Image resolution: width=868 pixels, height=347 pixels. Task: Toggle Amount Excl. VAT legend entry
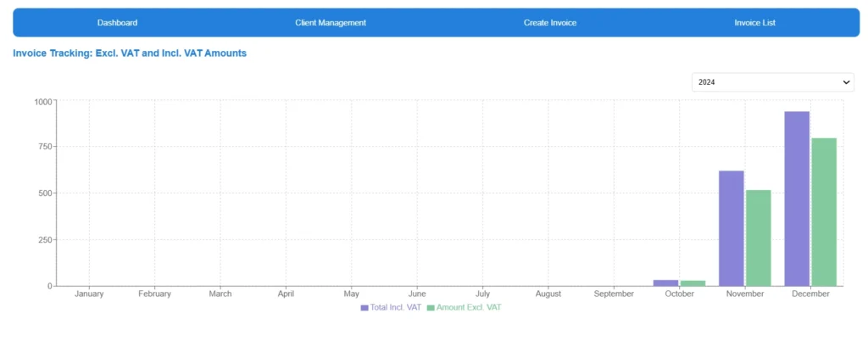464,307
